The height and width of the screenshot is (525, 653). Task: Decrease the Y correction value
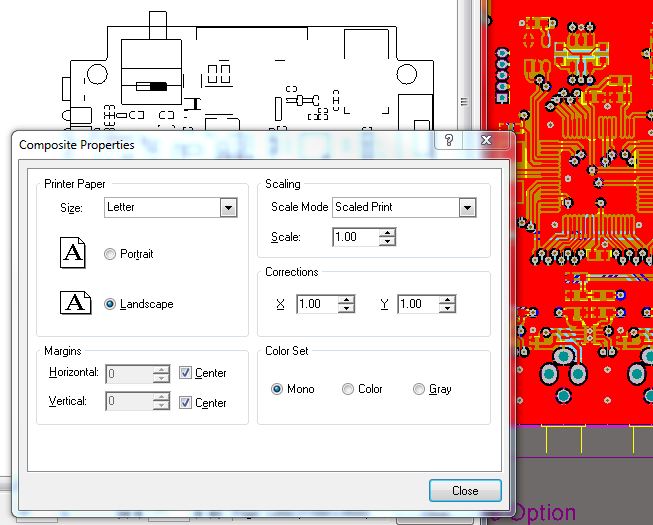pyautogui.click(x=447, y=309)
